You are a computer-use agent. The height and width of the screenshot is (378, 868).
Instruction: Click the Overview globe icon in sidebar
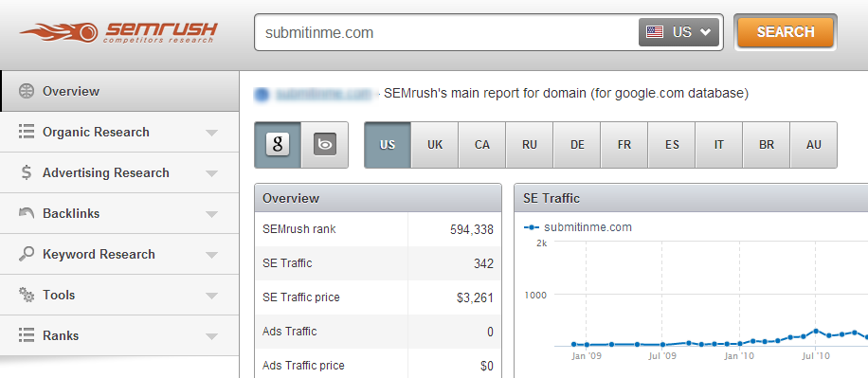click(x=26, y=91)
